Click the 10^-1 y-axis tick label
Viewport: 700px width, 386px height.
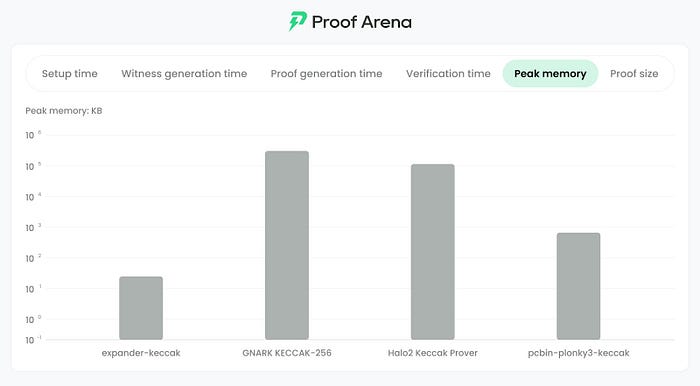coord(33,340)
